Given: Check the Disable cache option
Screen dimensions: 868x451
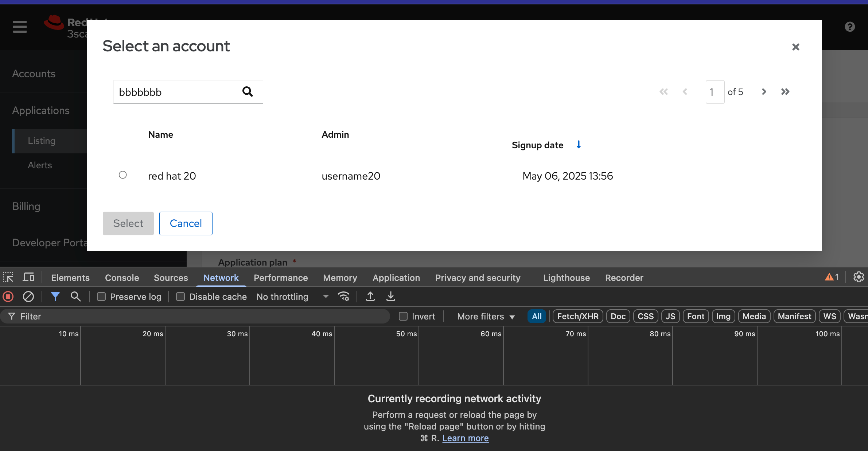Looking at the screenshot, I should pos(180,297).
